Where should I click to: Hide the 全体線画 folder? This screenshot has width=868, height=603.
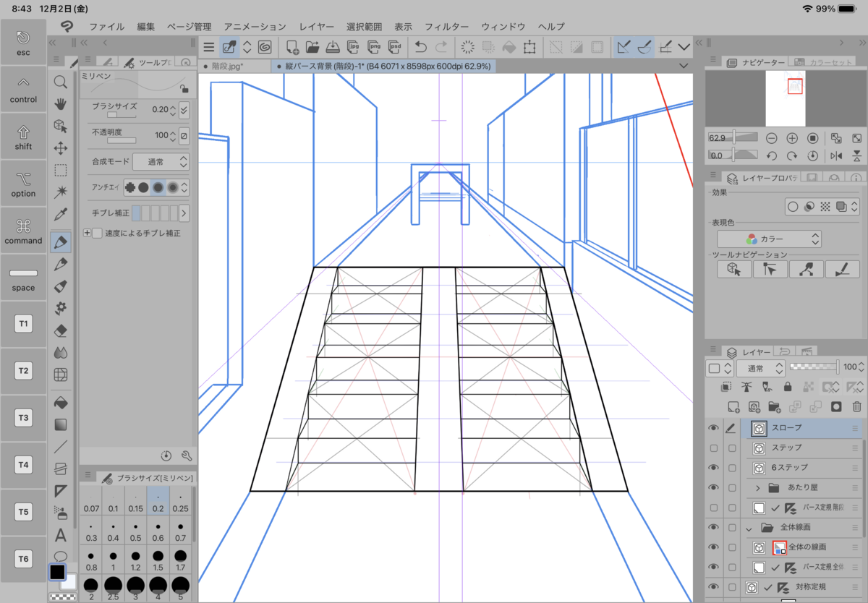(x=713, y=527)
